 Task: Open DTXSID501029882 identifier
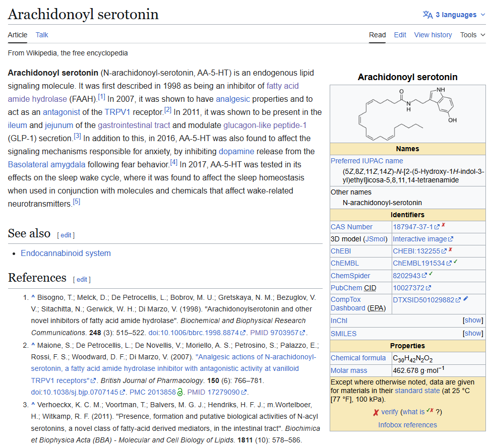coord(423,300)
